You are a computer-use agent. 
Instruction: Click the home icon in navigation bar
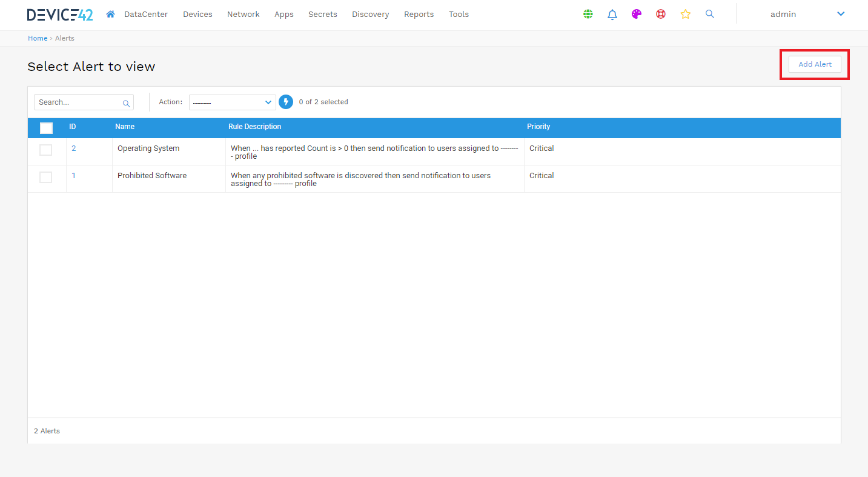click(x=110, y=14)
